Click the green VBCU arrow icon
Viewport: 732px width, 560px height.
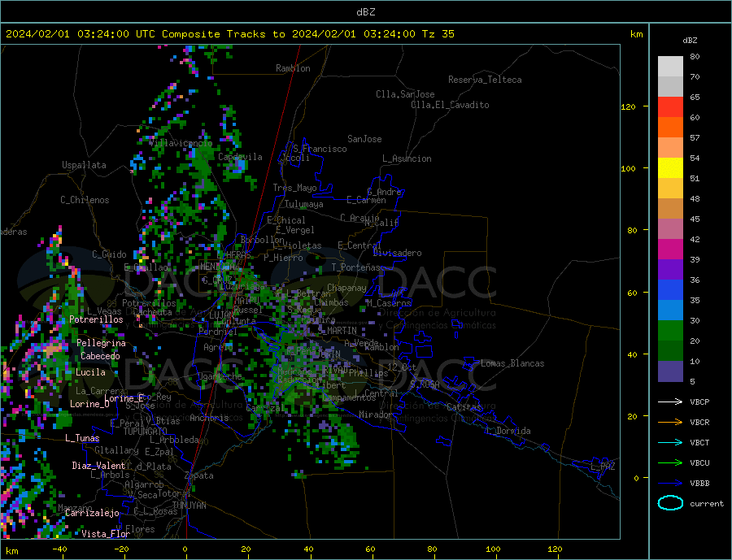click(670, 462)
